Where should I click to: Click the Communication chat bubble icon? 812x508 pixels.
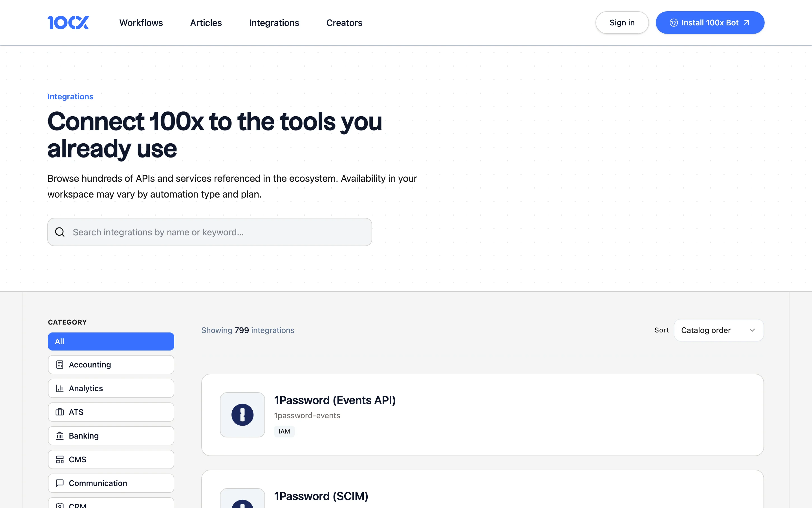pyautogui.click(x=60, y=483)
